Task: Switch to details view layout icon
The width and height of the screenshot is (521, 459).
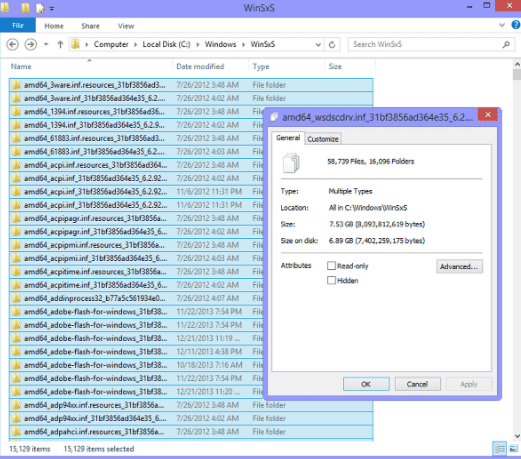Action: (x=499, y=448)
